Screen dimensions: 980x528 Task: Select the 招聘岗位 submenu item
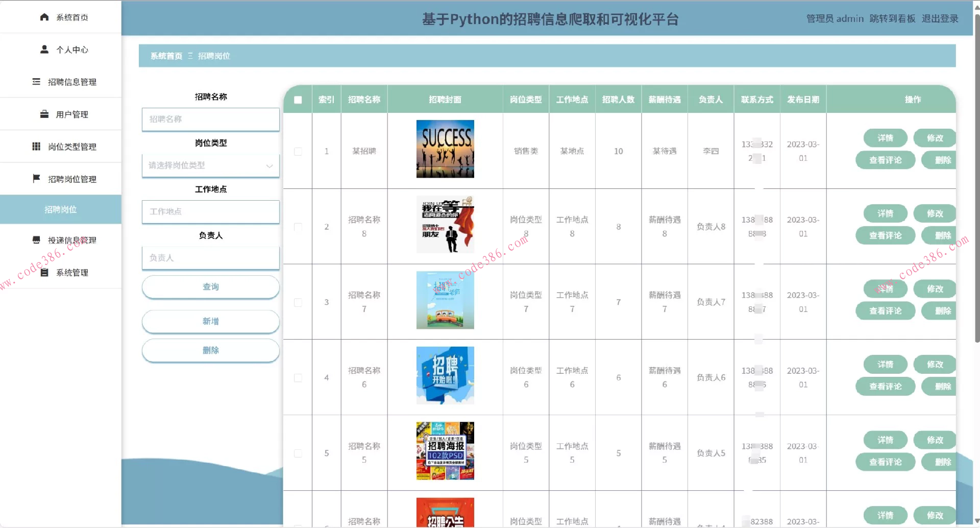click(x=60, y=209)
